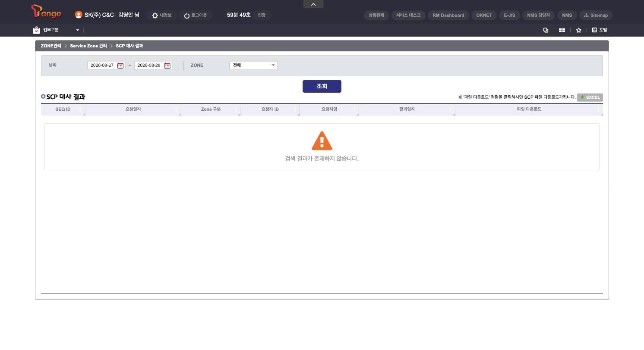The height and width of the screenshot is (350, 644).
Task: Open 내정보 settings with the gear button
Action: [161, 15]
